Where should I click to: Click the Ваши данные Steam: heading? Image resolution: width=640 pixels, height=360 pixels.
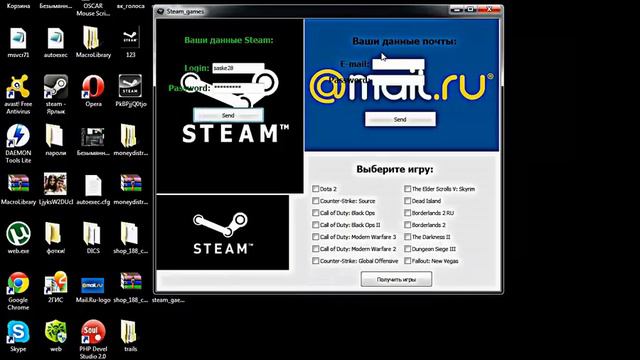tap(229, 40)
